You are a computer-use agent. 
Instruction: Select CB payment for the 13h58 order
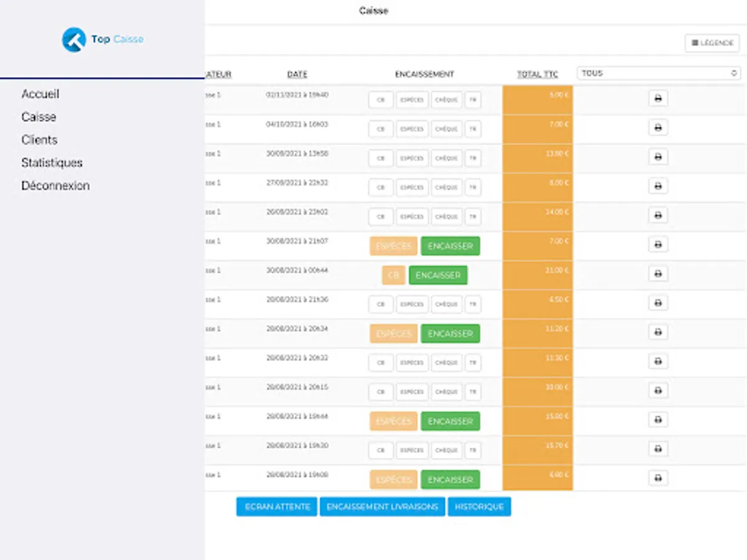point(381,159)
